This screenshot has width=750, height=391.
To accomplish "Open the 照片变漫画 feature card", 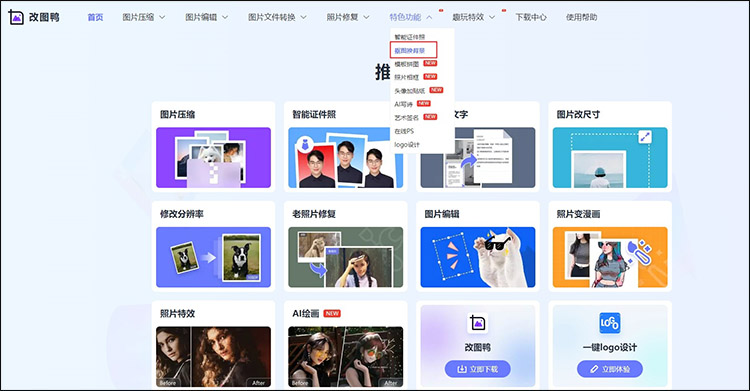I will pyautogui.click(x=610, y=246).
